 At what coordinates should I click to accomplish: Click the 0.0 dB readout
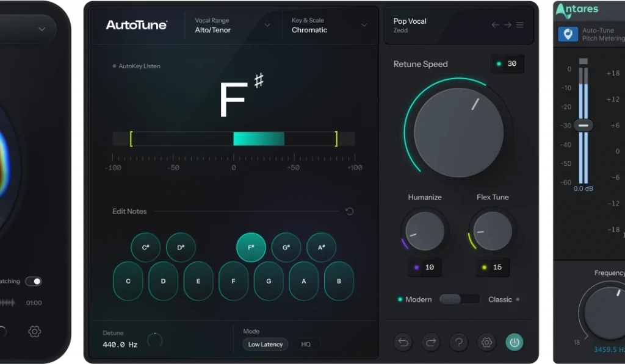[x=583, y=189]
